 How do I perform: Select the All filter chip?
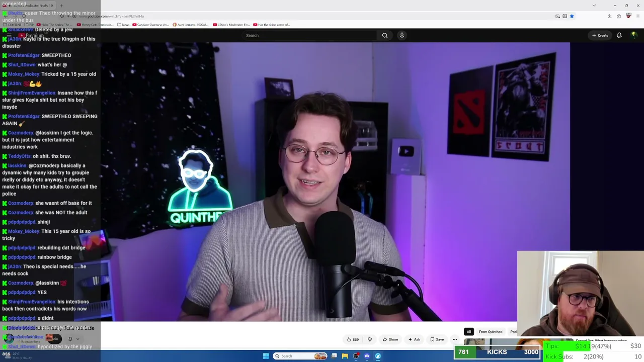point(468,332)
